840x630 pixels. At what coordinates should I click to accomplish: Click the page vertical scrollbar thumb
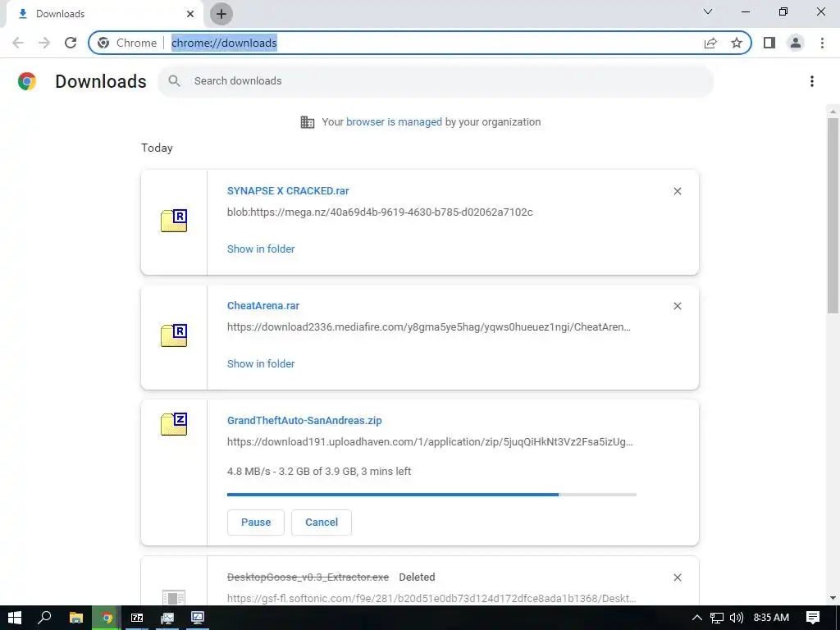833,216
